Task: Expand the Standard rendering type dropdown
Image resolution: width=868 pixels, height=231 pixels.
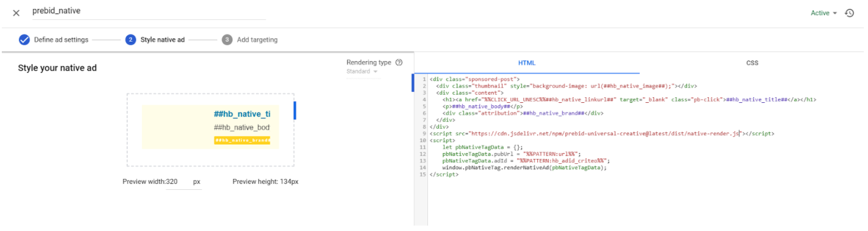Action: [x=362, y=71]
